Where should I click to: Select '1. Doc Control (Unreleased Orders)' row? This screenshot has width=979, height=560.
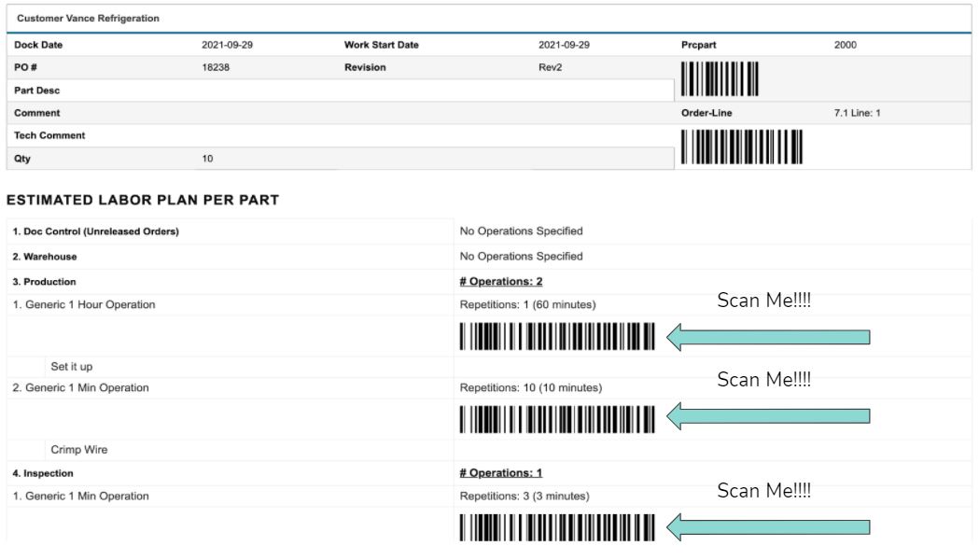(x=95, y=231)
